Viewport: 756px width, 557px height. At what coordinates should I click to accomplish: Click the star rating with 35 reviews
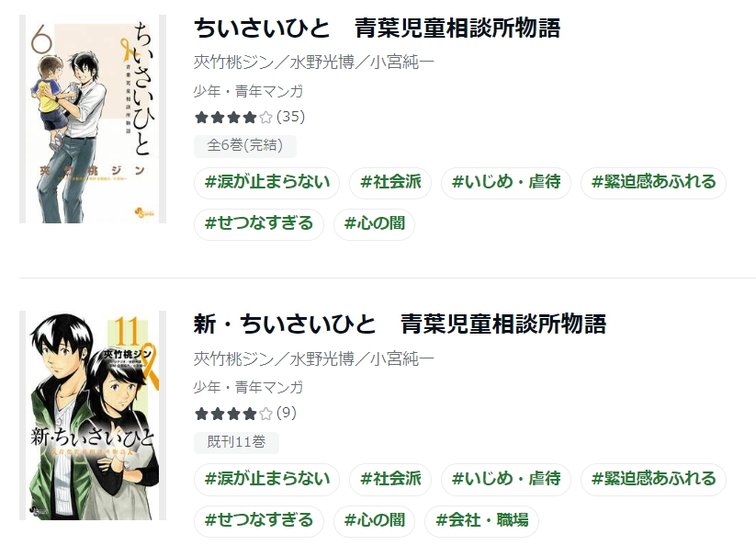(249, 117)
